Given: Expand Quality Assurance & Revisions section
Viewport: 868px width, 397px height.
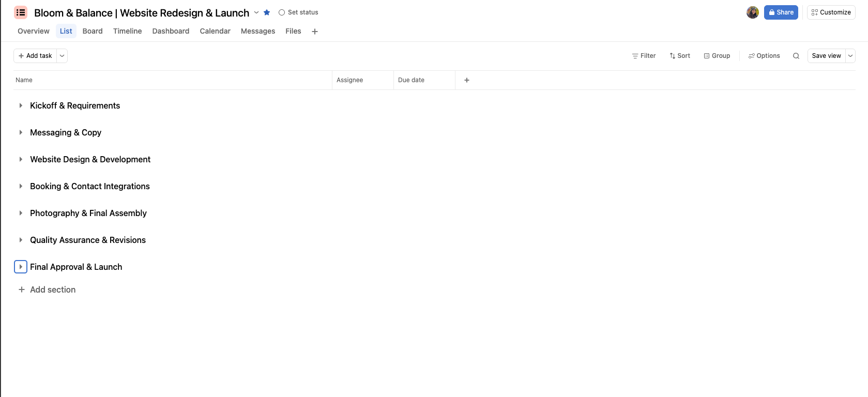Looking at the screenshot, I should (x=21, y=240).
